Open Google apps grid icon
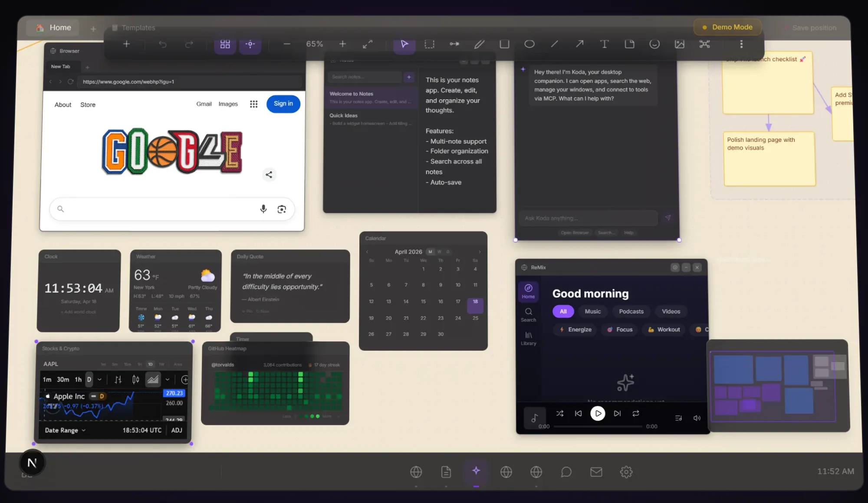The width and height of the screenshot is (868, 503). coord(254,104)
